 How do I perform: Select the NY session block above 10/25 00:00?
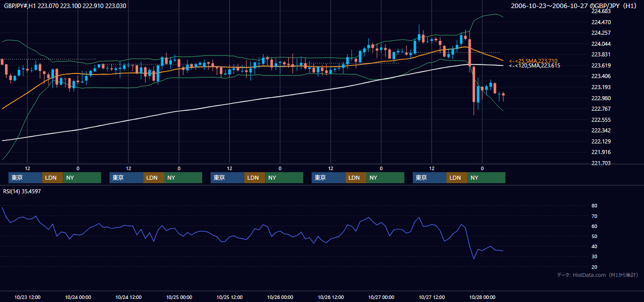click(x=183, y=178)
